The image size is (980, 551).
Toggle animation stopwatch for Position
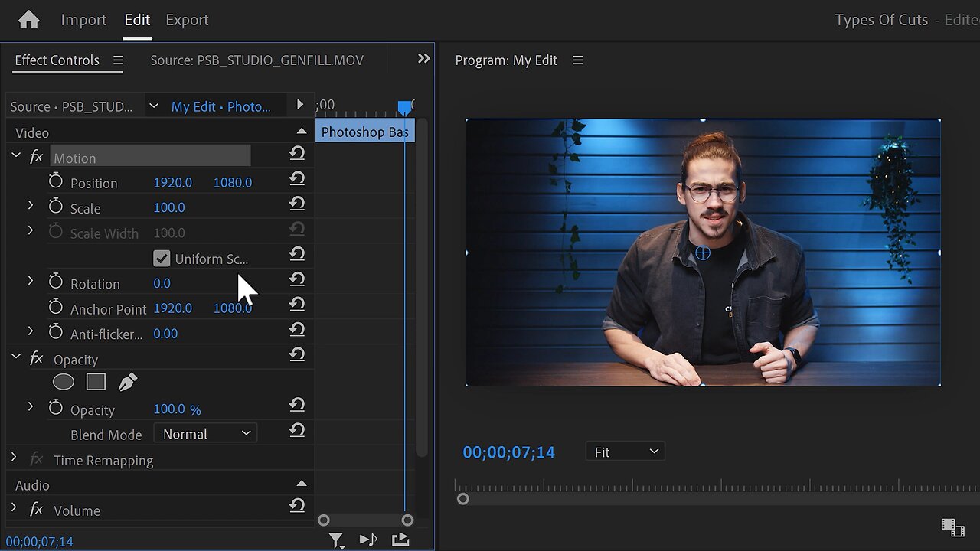pyautogui.click(x=56, y=182)
